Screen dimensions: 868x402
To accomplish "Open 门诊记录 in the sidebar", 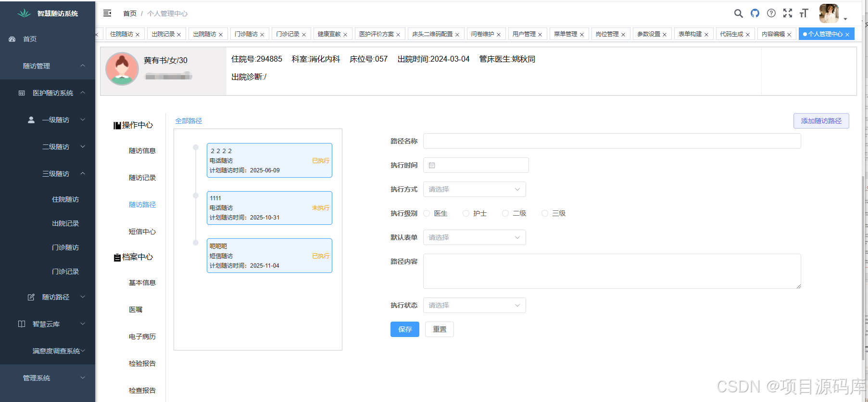I will [x=65, y=272].
